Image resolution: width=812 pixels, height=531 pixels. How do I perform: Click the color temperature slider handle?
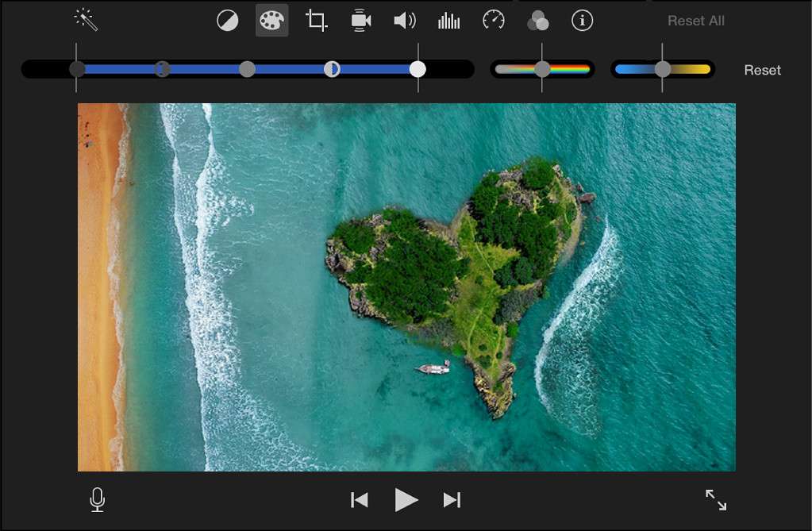[663, 69]
